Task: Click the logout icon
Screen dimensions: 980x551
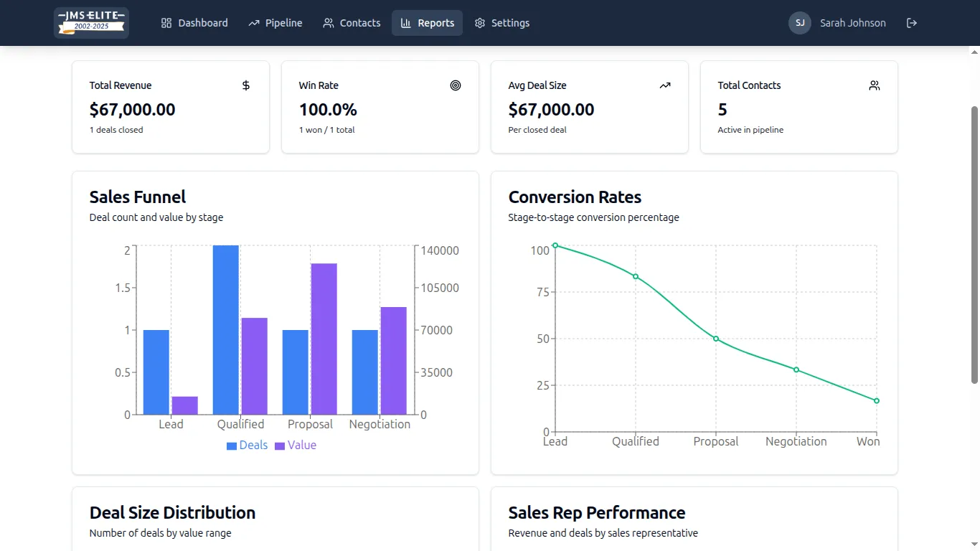Action: point(912,23)
